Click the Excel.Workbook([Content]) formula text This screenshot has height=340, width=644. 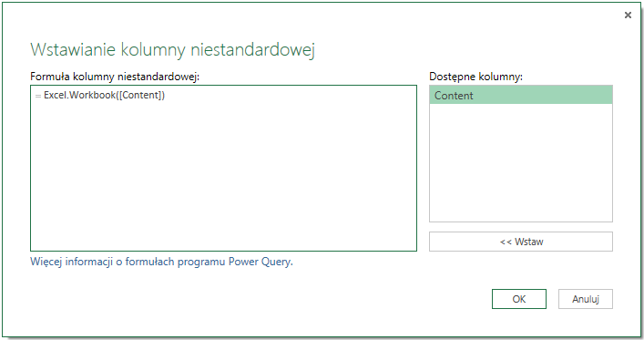click(x=105, y=96)
